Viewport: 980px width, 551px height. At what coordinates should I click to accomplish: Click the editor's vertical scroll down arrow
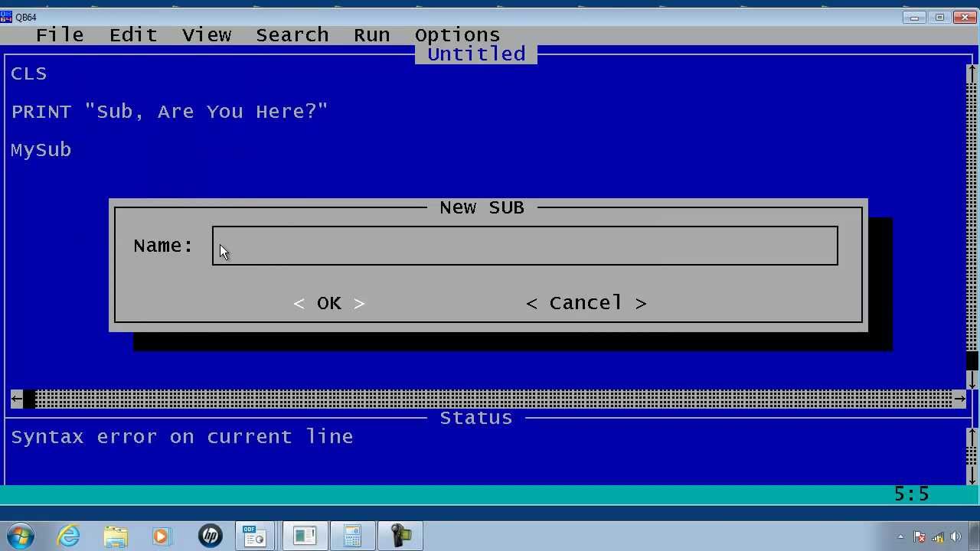click(972, 380)
